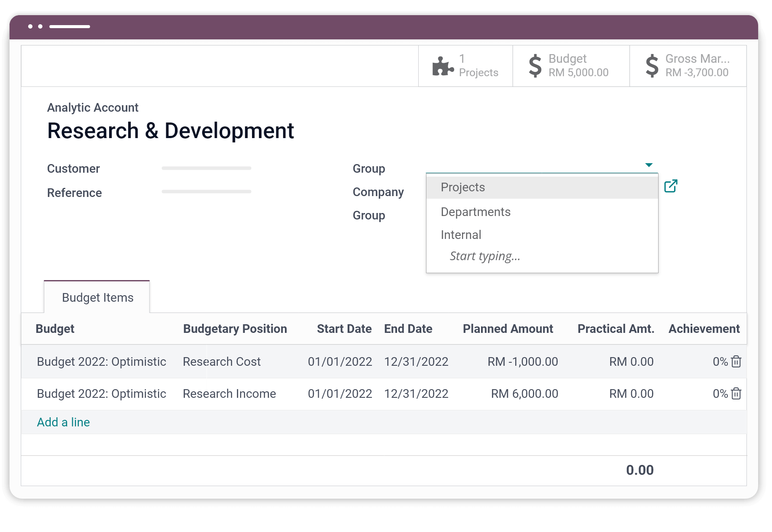This screenshot has width=772, height=532.
Task: Click the Budget dollar icon
Action: 536,66
